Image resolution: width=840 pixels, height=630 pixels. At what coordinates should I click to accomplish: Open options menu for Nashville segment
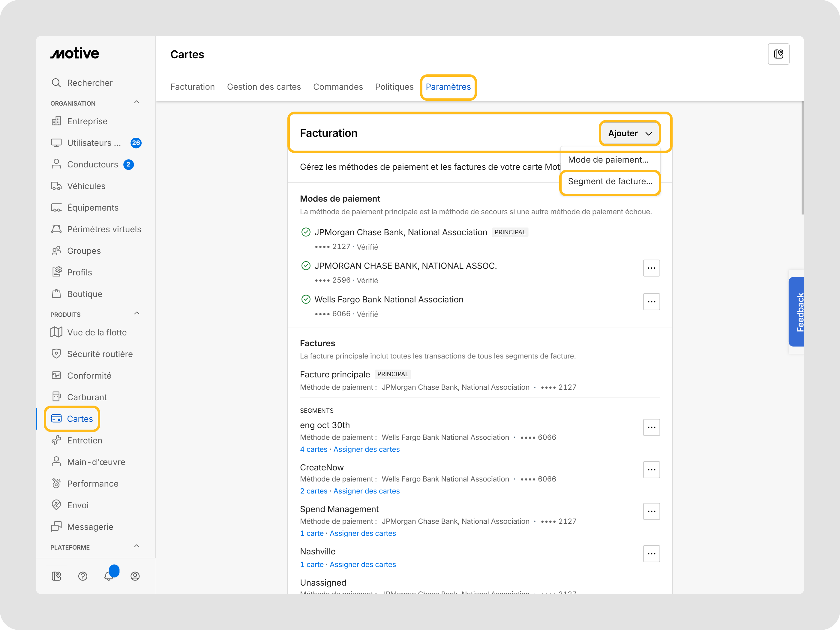click(x=651, y=554)
